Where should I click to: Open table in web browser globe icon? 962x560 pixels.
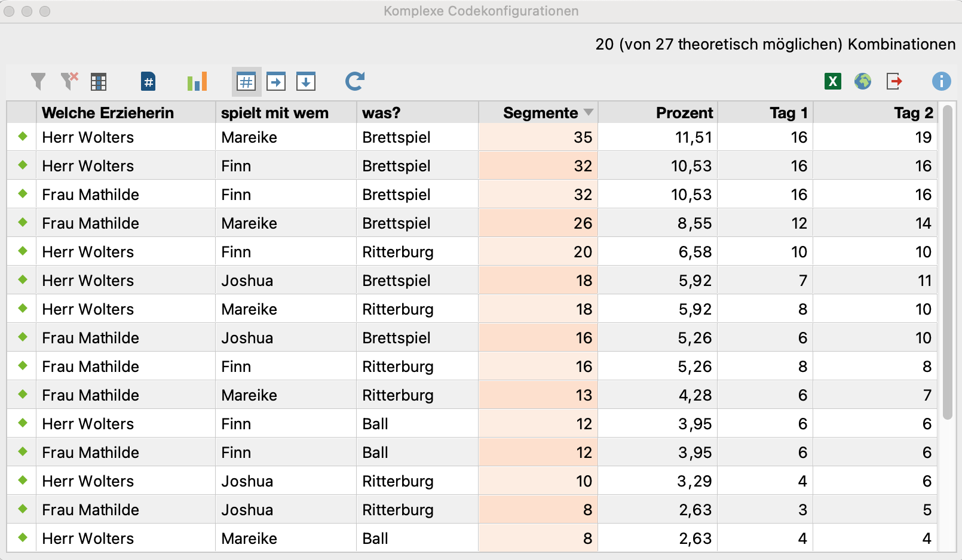[x=863, y=81]
